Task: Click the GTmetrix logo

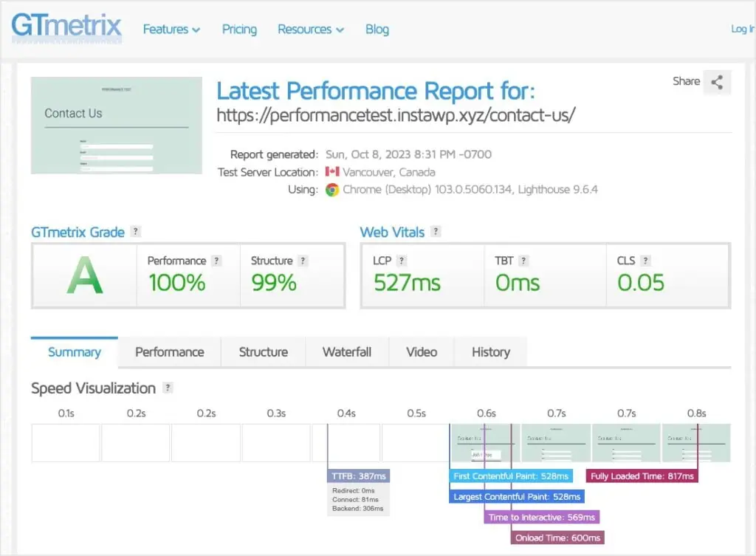Action: click(66, 27)
